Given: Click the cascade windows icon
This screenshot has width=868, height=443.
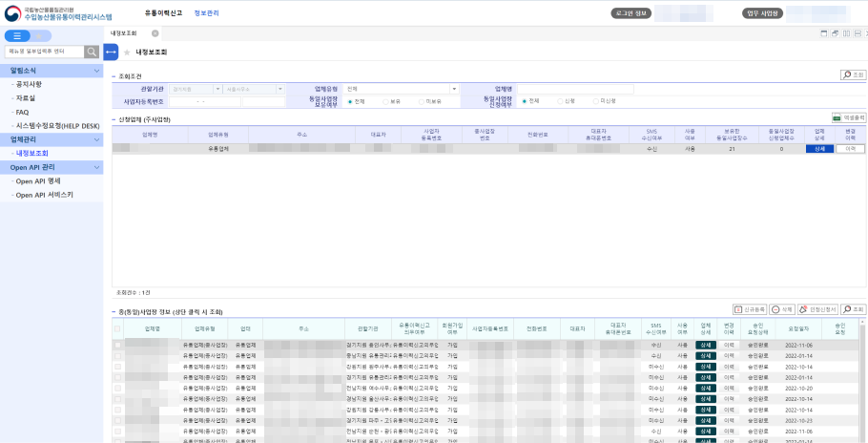Looking at the screenshot, I should click(835, 33).
